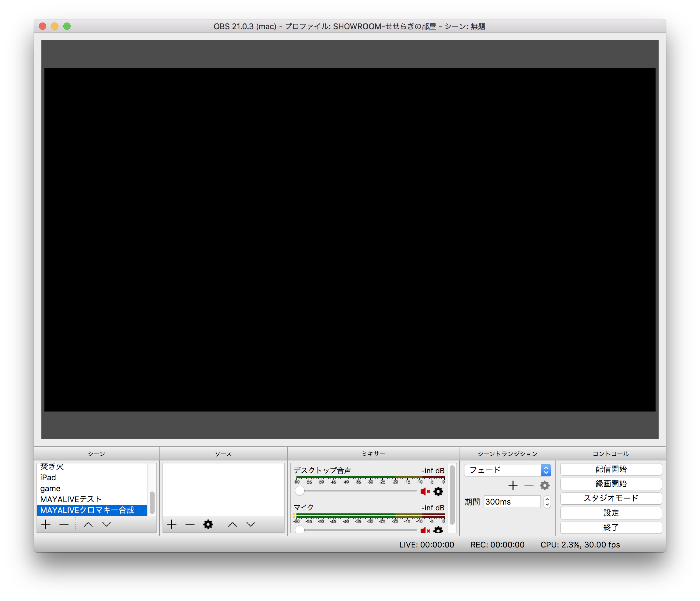Click the ソース panel header
Image resolution: width=700 pixels, height=601 pixels.
coord(223,454)
